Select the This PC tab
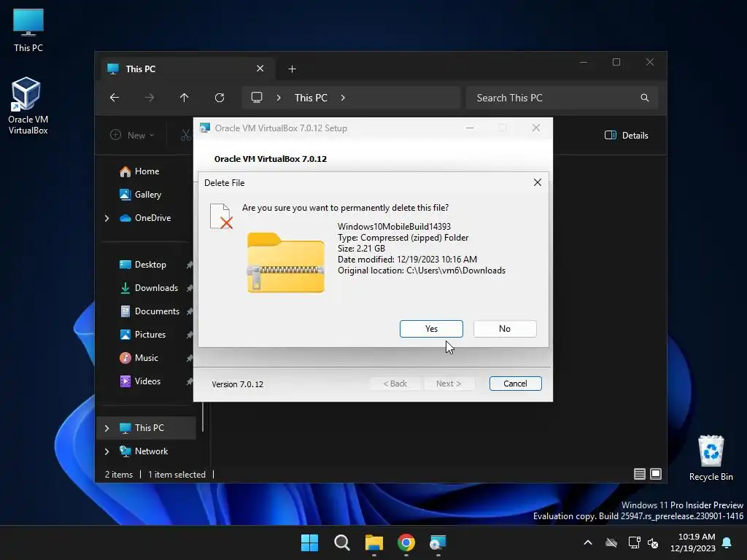Image resolution: width=747 pixels, height=560 pixels. point(187,69)
